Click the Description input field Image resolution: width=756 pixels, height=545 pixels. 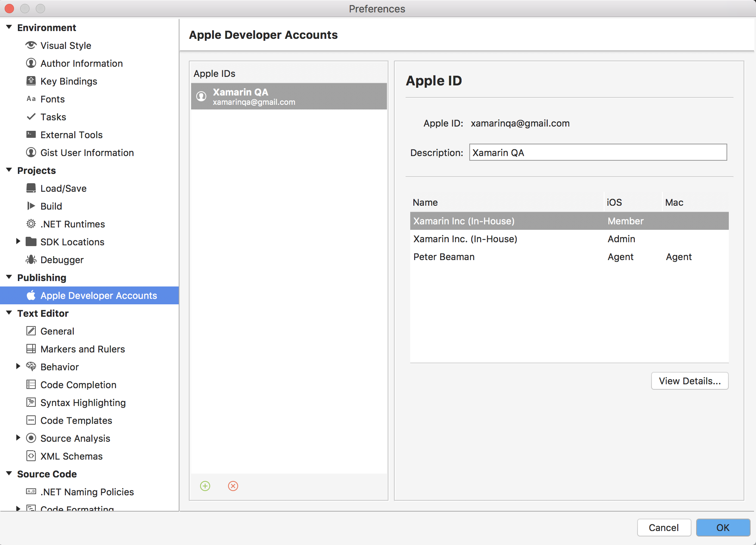point(598,153)
